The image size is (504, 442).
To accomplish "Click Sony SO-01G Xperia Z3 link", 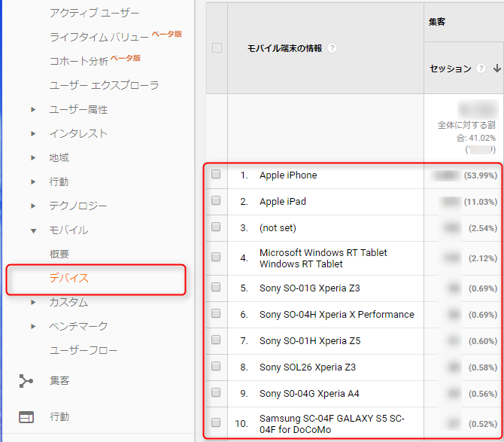I will (x=310, y=288).
